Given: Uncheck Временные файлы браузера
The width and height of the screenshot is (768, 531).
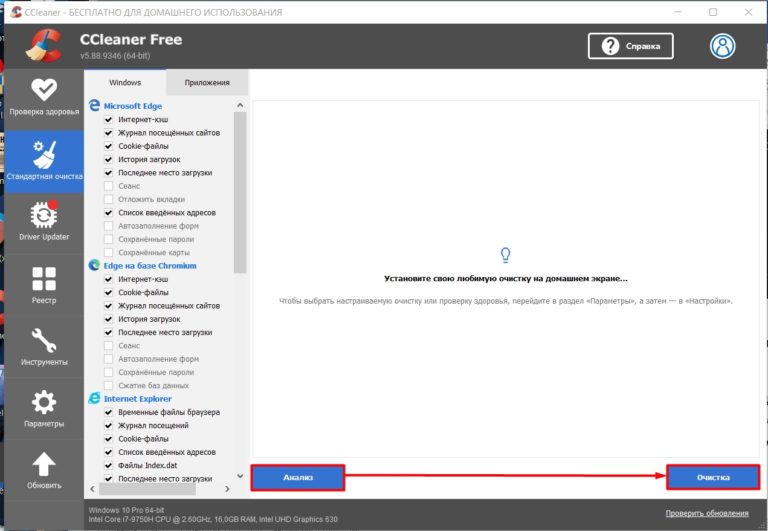Looking at the screenshot, I should tap(108, 412).
